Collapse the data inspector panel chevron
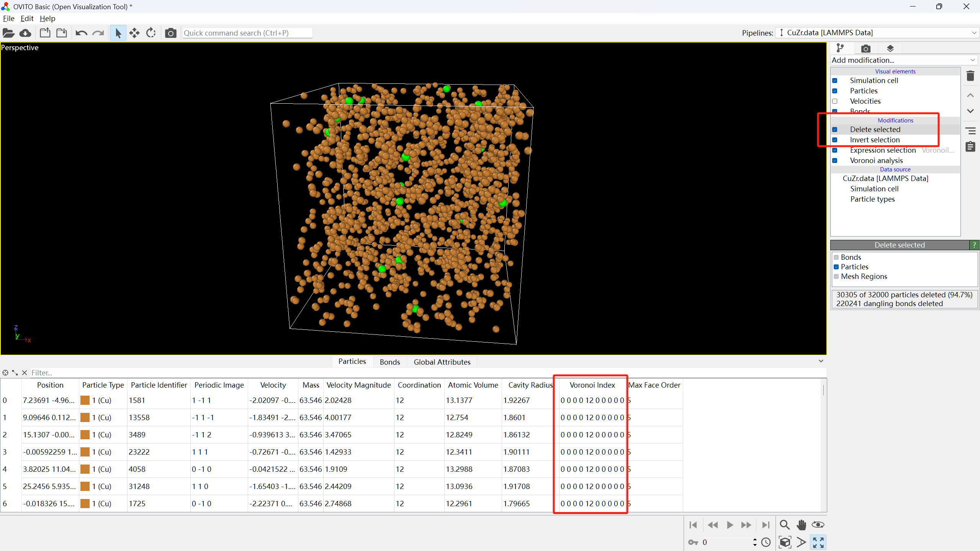The width and height of the screenshot is (980, 551). 821,361
